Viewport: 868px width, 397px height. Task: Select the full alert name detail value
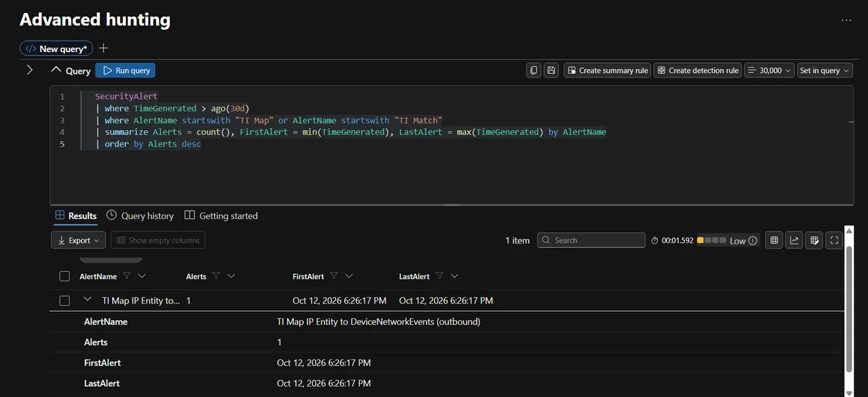378,321
